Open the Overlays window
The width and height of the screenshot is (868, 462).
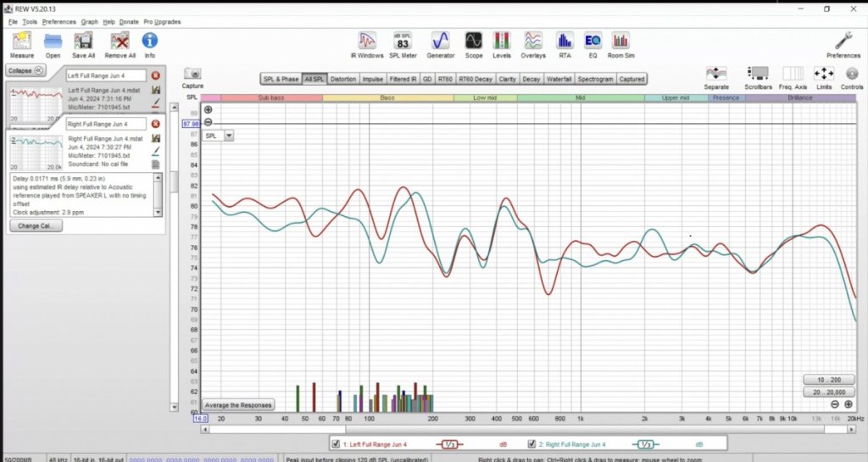click(x=533, y=45)
